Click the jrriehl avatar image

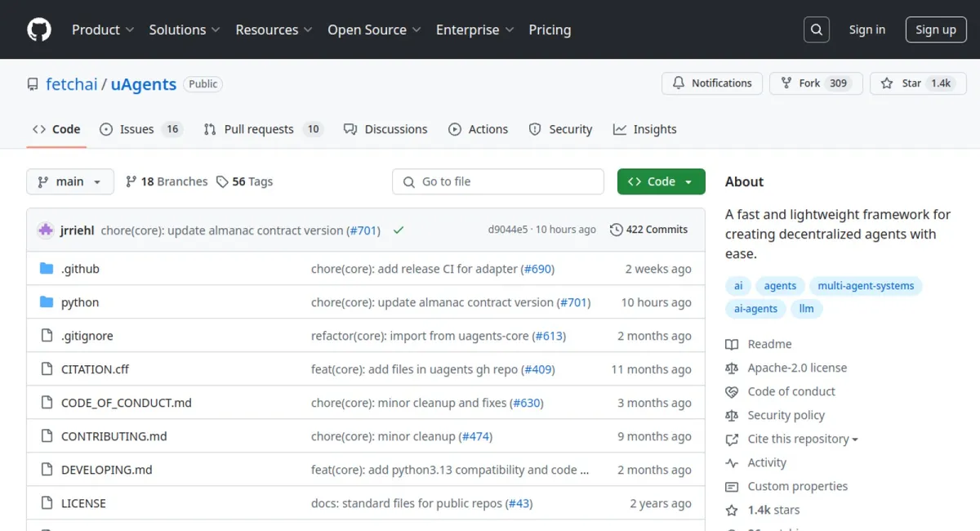click(46, 230)
